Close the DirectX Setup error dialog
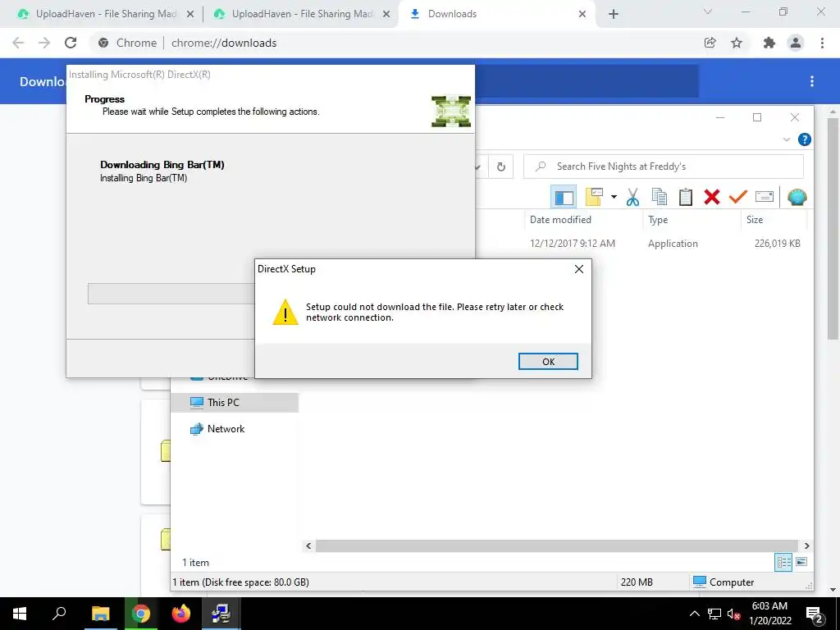 pyautogui.click(x=579, y=269)
